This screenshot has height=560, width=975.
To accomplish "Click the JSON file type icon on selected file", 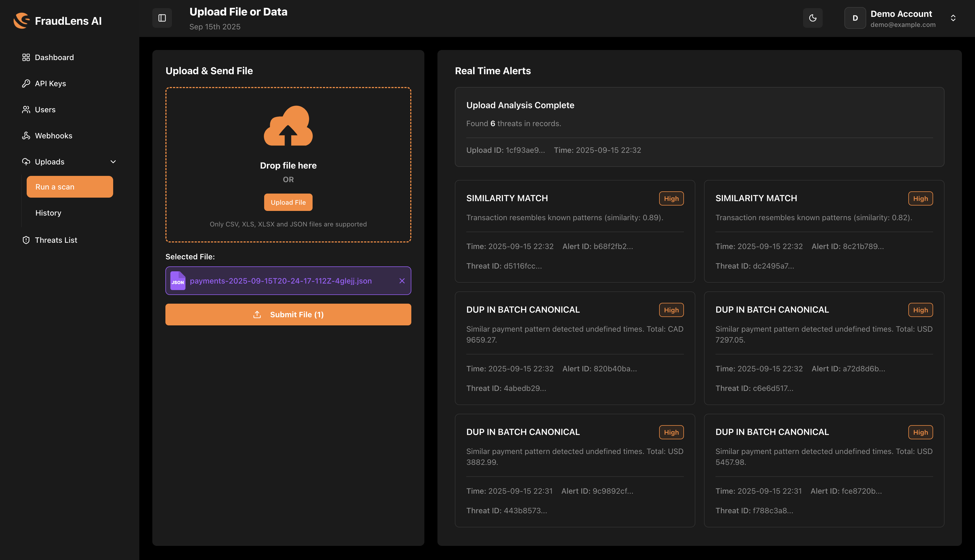I will [x=178, y=281].
